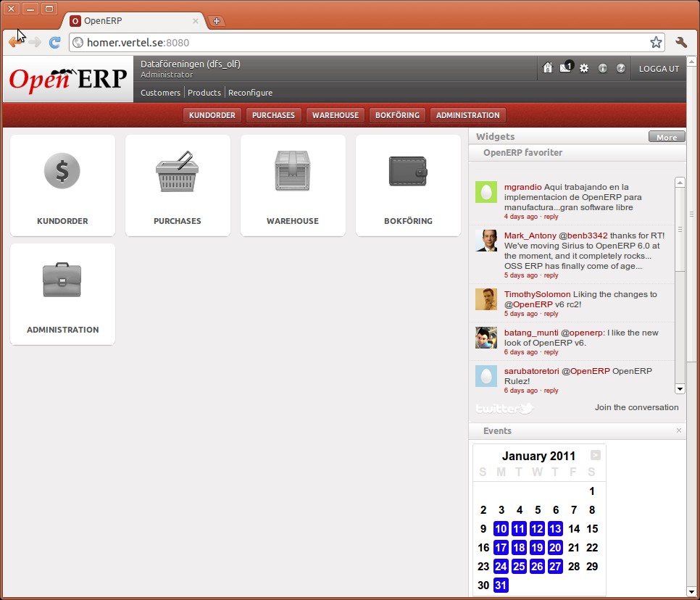This screenshot has height=600, width=700.
Task: Open the Kundorder dollar coin icon
Action: pos(62,171)
